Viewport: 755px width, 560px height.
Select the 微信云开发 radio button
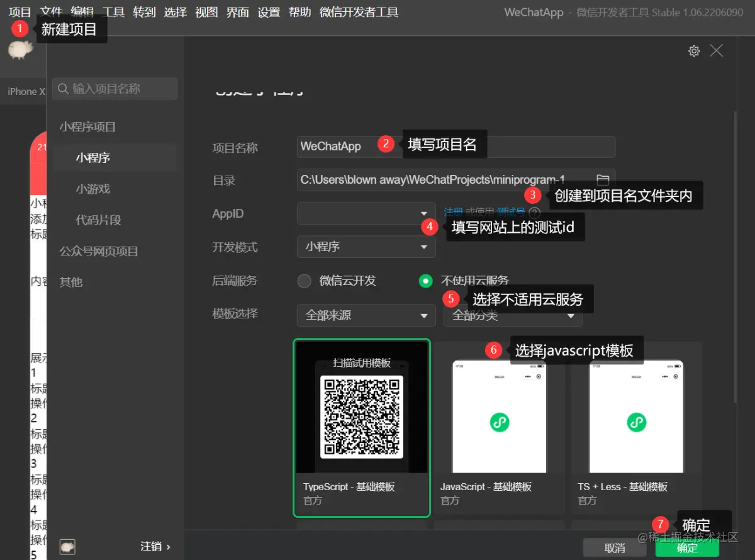[305, 281]
